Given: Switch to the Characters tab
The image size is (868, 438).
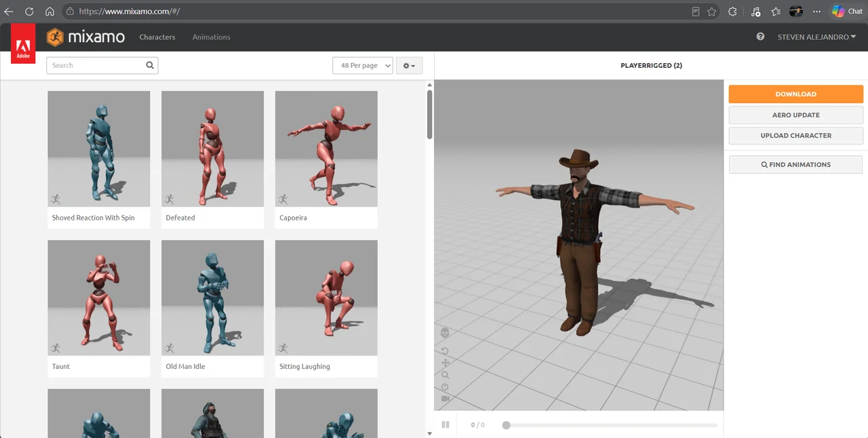Looking at the screenshot, I should click(157, 37).
